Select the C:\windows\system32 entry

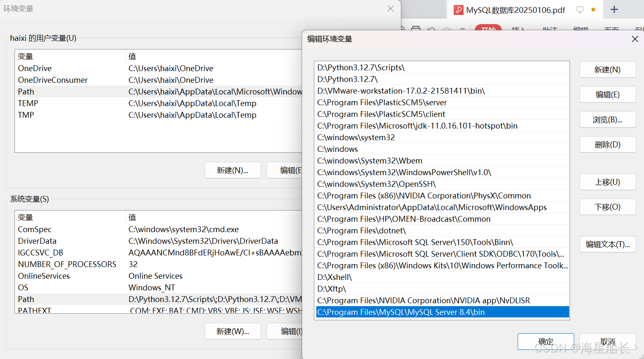coord(442,137)
